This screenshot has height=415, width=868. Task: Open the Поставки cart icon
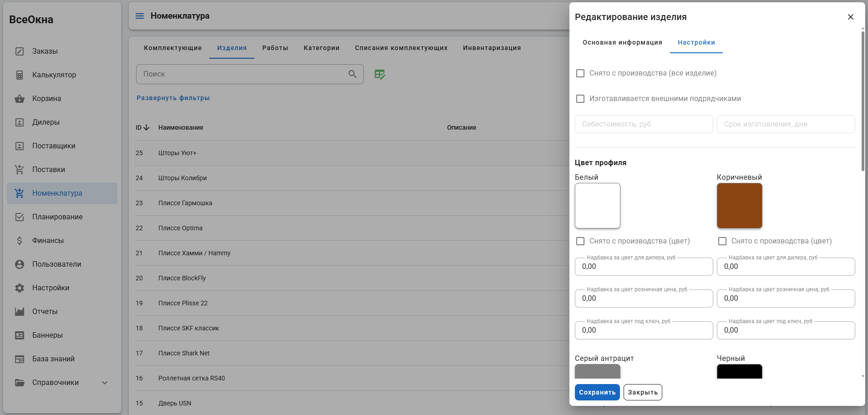point(20,170)
